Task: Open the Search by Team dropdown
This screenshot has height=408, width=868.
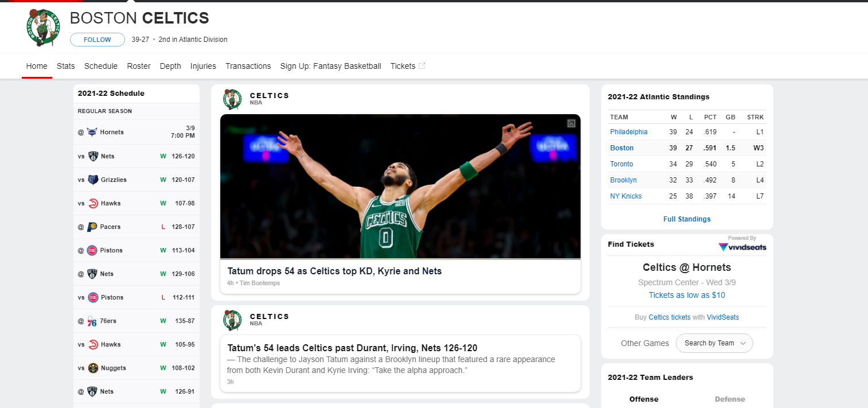Action: click(x=714, y=343)
